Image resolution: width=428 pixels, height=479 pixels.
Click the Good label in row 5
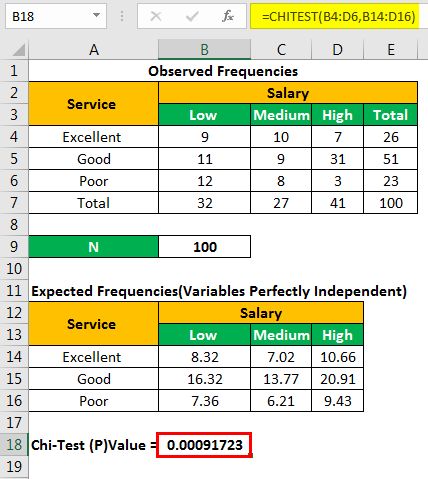(93, 159)
